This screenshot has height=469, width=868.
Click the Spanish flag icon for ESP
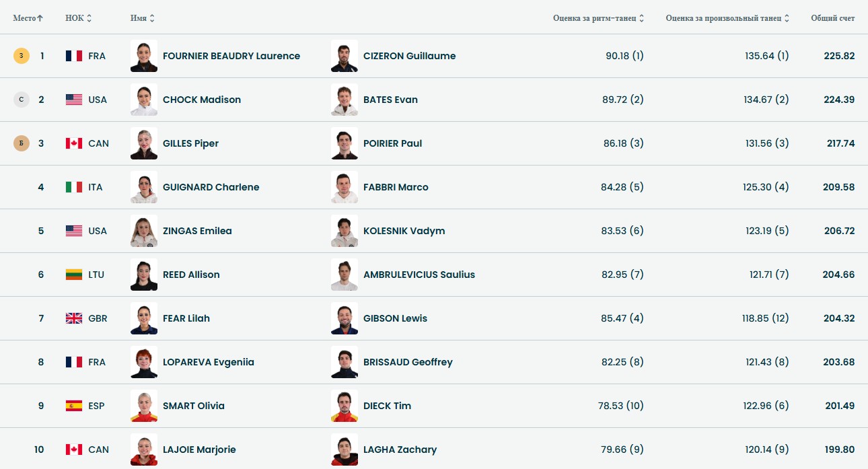(74, 406)
